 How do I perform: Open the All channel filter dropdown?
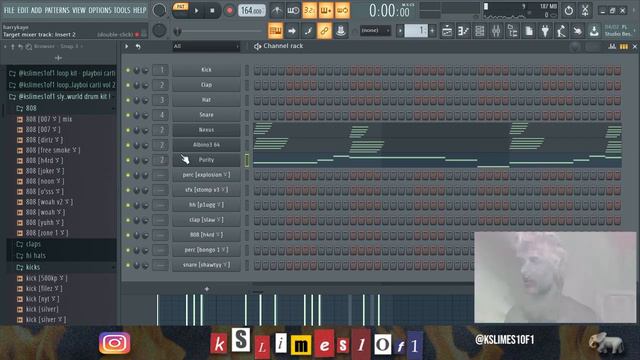coord(206,47)
